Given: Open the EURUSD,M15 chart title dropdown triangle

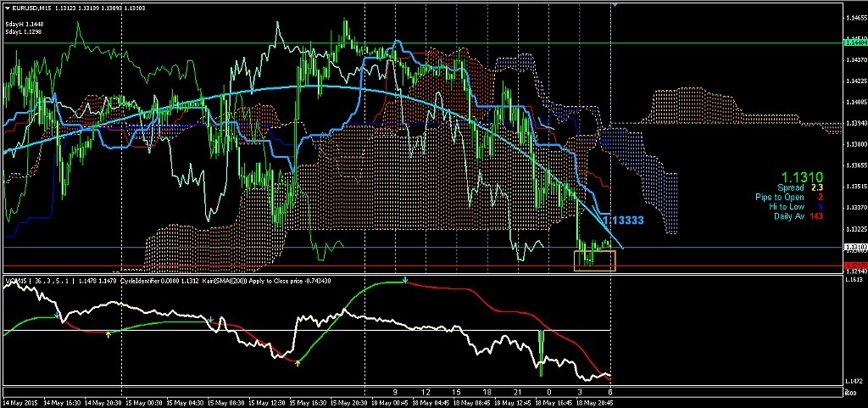Looking at the screenshot, I should click(x=7, y=8).
